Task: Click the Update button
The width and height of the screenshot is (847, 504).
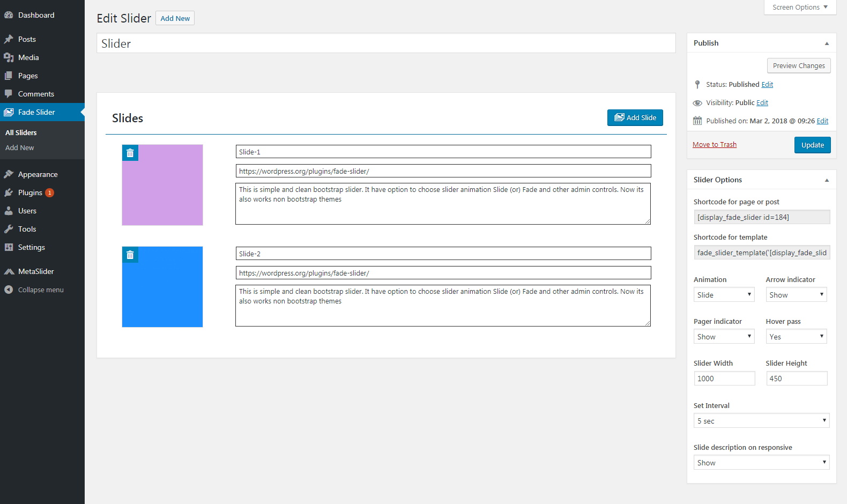Action: coord(812,145)
